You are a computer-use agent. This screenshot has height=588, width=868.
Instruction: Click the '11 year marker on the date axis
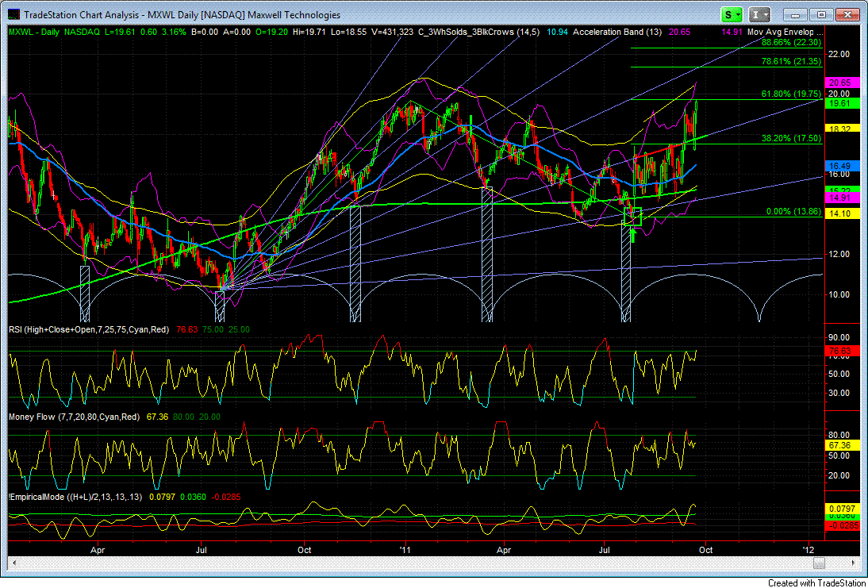coord(407,551)
